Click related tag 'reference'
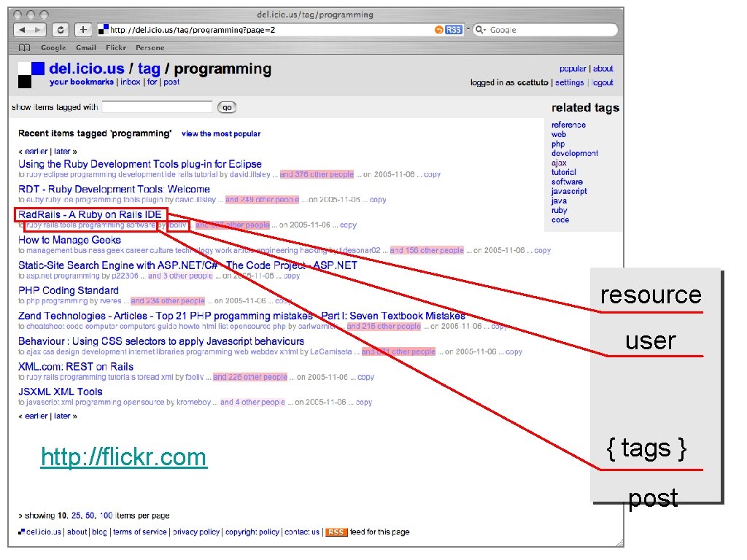 coord(569,125)
